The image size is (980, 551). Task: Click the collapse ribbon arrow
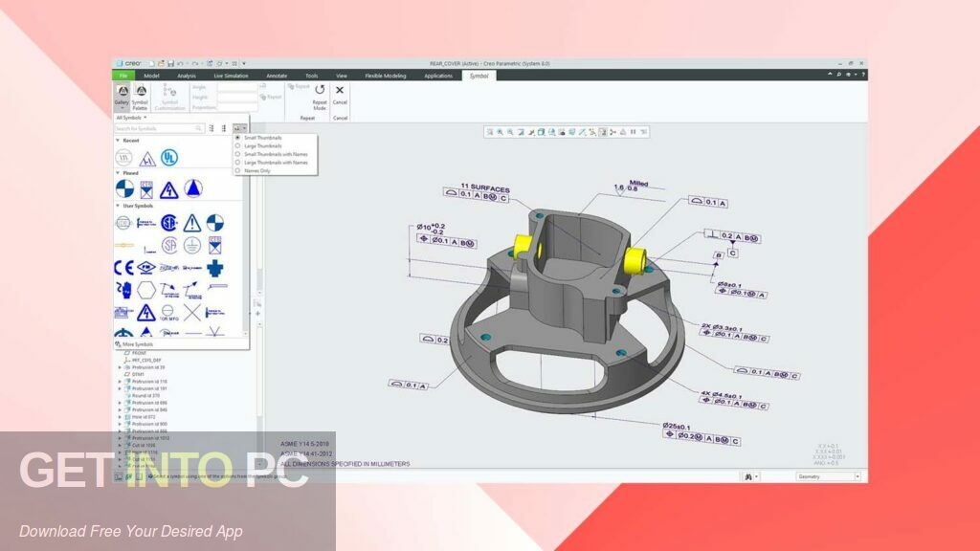830,75
